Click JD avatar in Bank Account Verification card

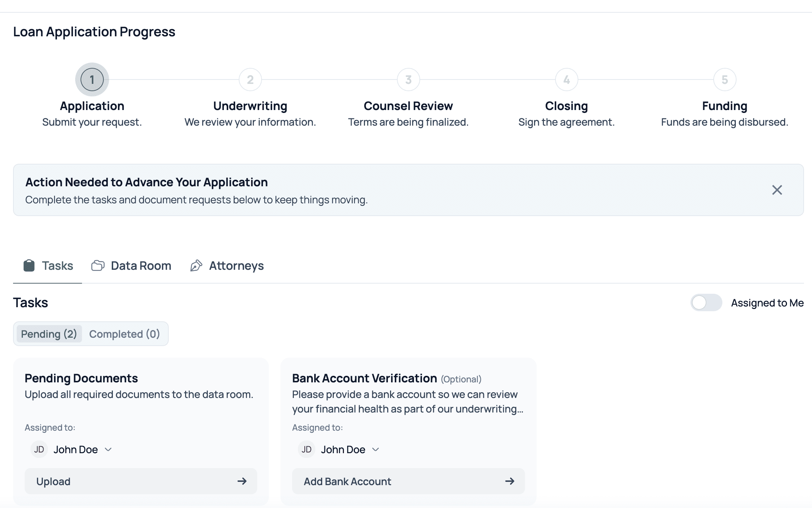coord(307,450)
